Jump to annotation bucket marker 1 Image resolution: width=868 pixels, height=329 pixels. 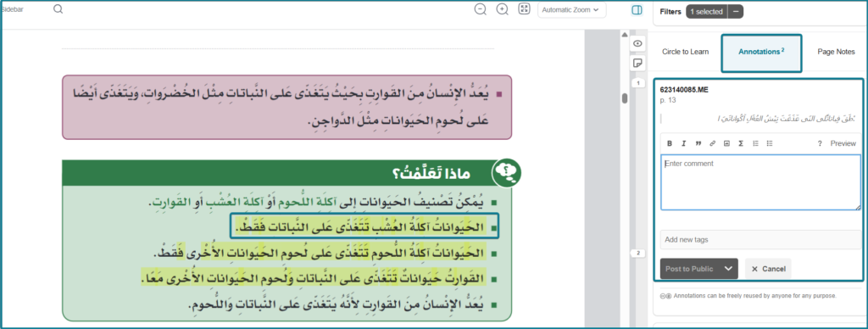coord(637,83)
